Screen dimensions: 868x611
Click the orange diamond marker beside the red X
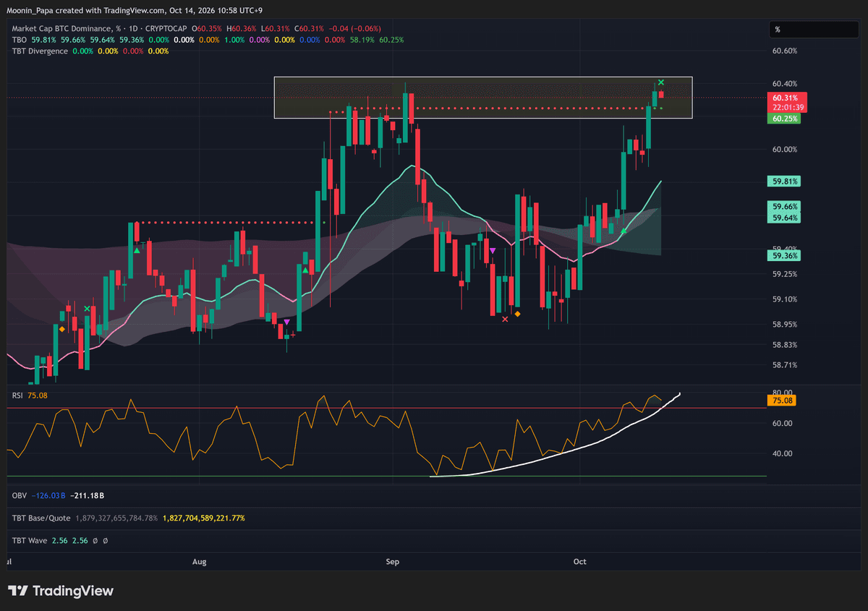click(x=519, y=315)
